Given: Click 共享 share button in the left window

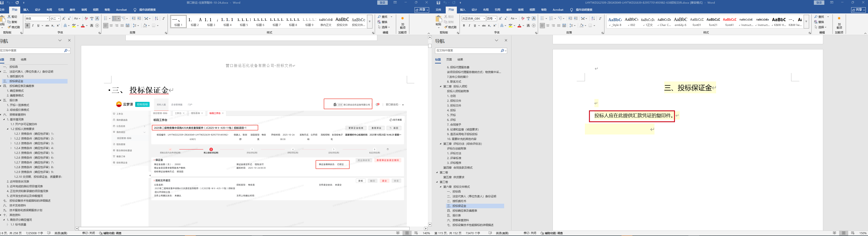Looking at the screenshot, I should point(422,10).
